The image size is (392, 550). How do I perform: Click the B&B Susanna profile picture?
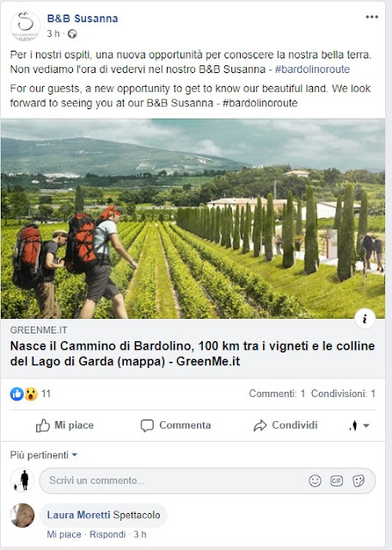click(25, 26)
